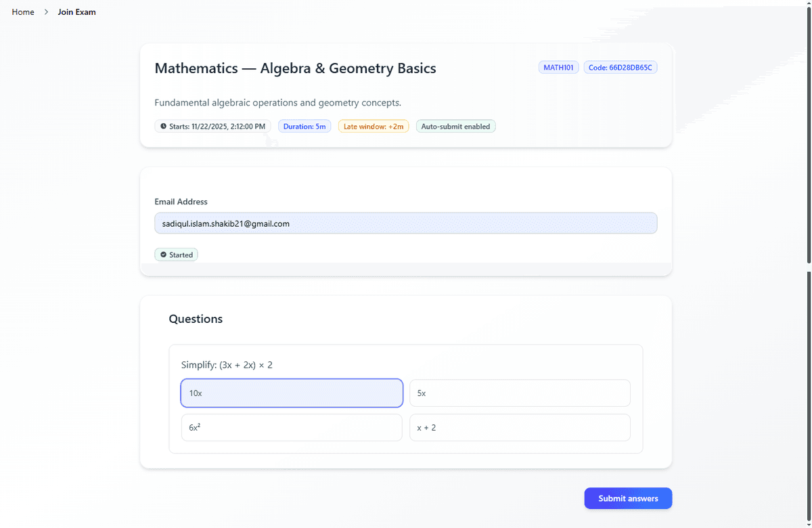Click the Code: 66D28DB65C badge

tap(621, 67)
